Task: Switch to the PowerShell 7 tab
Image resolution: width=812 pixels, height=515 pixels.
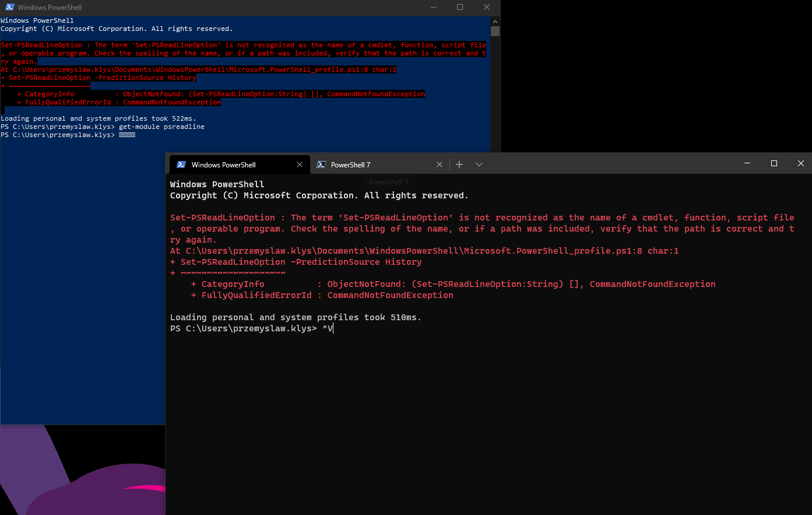Action: pos(350,164)
